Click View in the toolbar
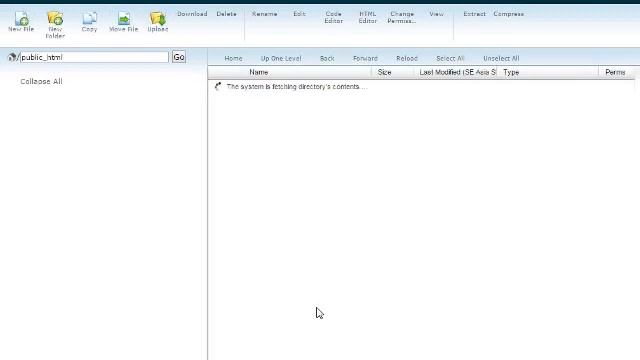The height and width of the screenshot is (360, 640). (436, 14)
